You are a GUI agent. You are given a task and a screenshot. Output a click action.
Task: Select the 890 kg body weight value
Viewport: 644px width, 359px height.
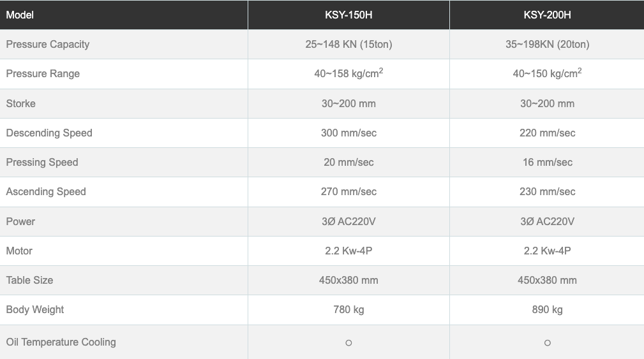pyautogui.click(x=547, y=309)
